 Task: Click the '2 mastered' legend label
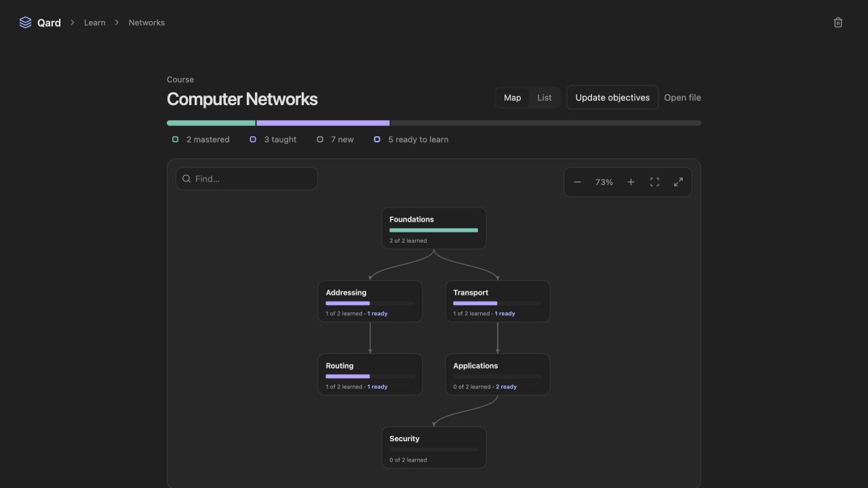[x=208, y=140]
